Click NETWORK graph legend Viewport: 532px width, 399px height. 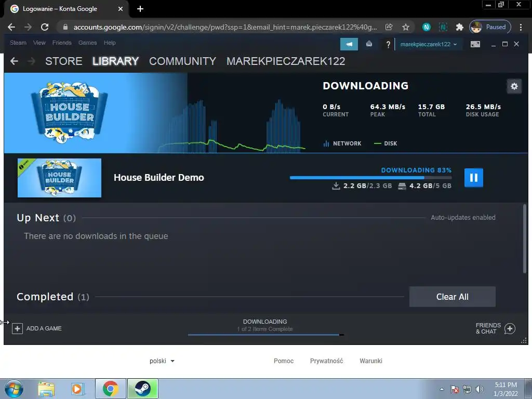(x=342, y=143)
